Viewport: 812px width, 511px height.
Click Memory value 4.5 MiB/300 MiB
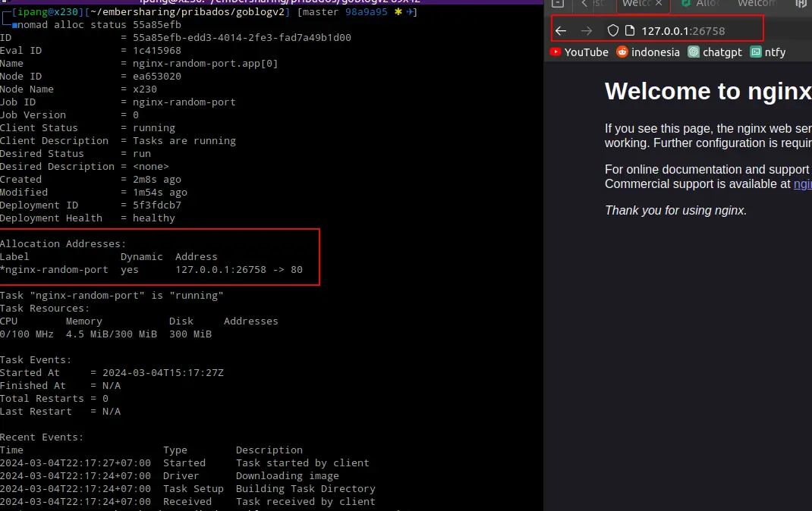[112, 334]
